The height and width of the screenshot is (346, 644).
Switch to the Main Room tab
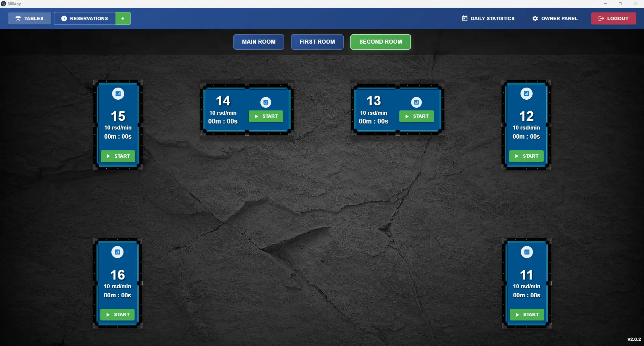tap(258, 42)
